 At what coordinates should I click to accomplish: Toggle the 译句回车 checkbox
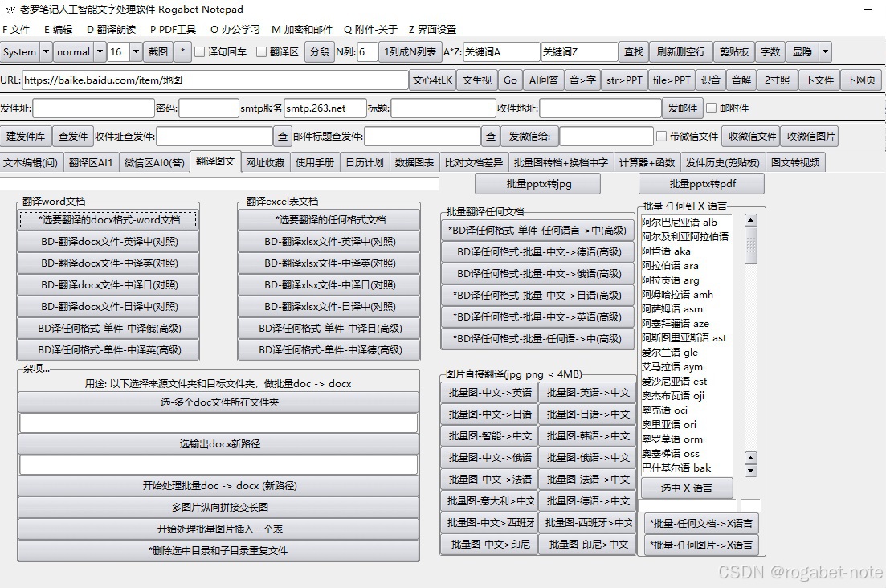(x=199, y=52)
